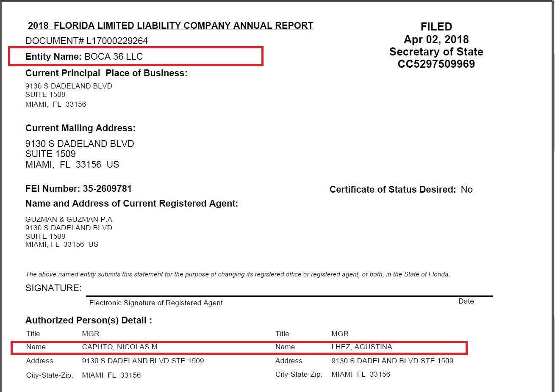Select the name LHEZ, AGUSTINA

point(361,347)
